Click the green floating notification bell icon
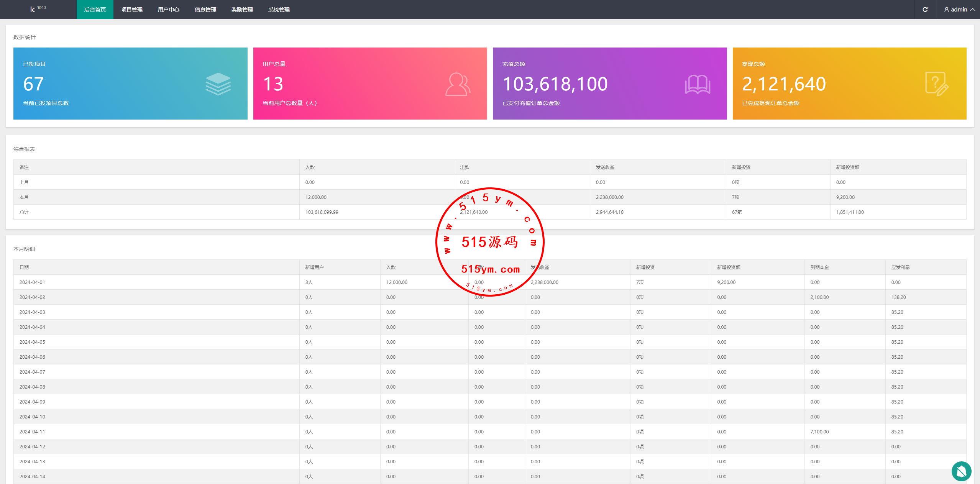This screenshot has height=484, width=980. coord(961,471)
